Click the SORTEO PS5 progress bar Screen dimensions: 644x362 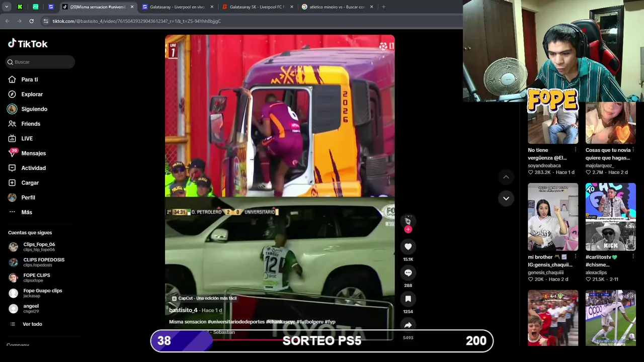coord(322,341)
